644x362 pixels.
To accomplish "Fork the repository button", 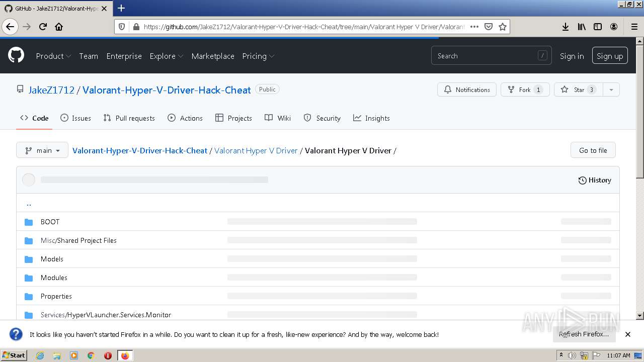I will (525, 89).
